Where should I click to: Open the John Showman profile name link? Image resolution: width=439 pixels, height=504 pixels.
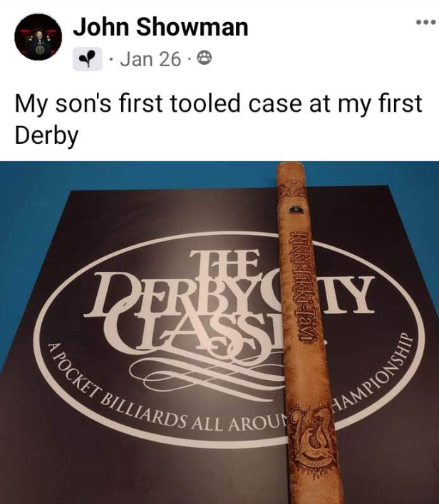[160, 27]
